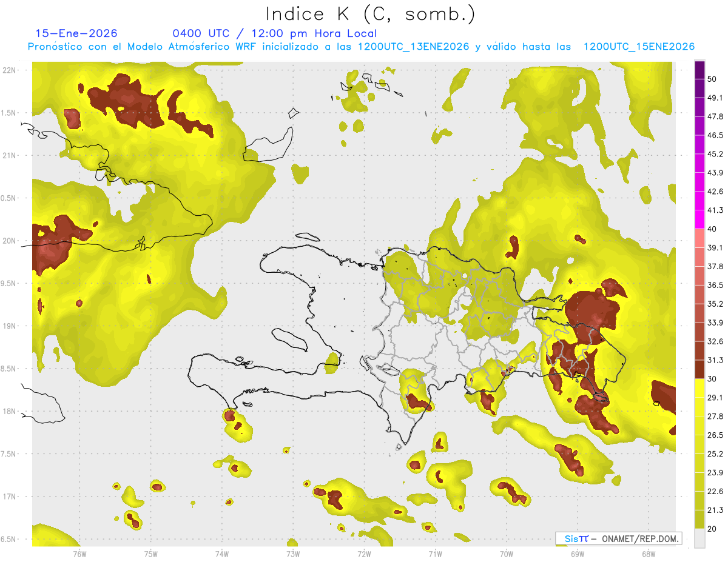Click the "20" value on the color scale
This screenshot has width=728, height=562.
pos(712,529)
